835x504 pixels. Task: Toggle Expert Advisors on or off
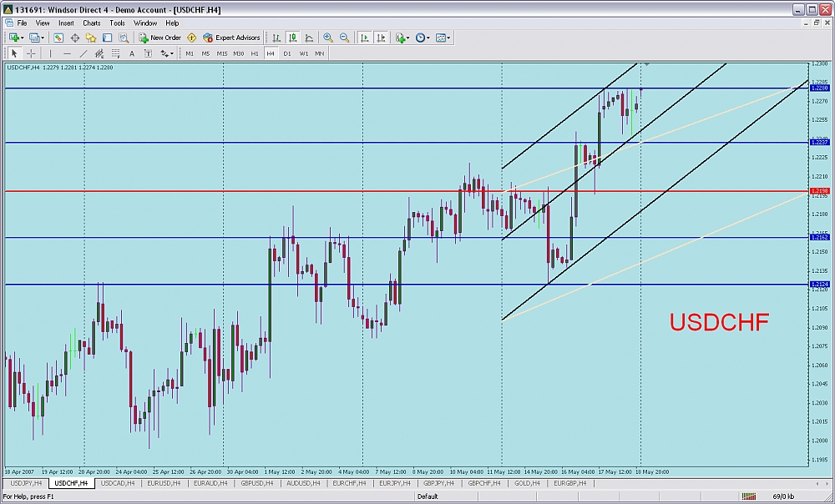pyautogui.click(x=231, y=38)
